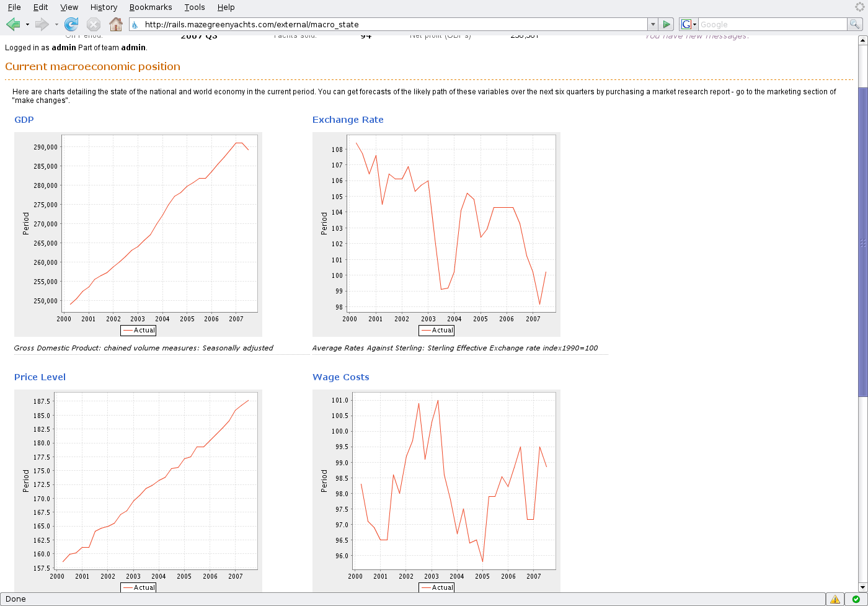Open the Help menu
Image resolution: width=868 pixels, height=606 pixels.
[226, 7]
